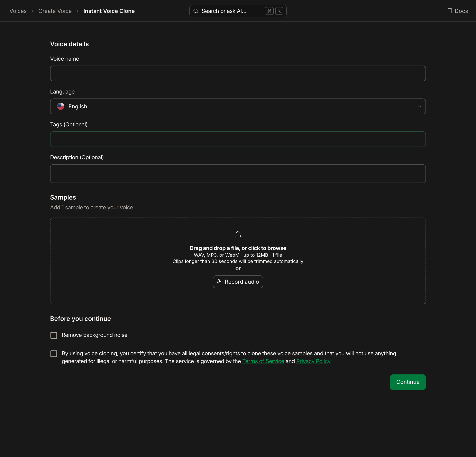Click the Docs book icon

pos(450,11)
